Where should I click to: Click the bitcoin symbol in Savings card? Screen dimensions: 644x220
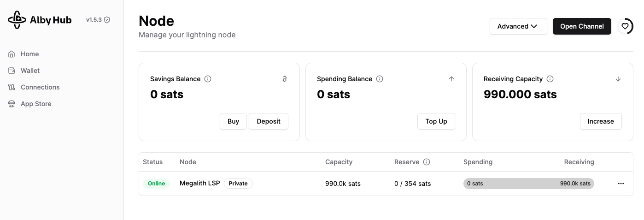click(285, 79)
